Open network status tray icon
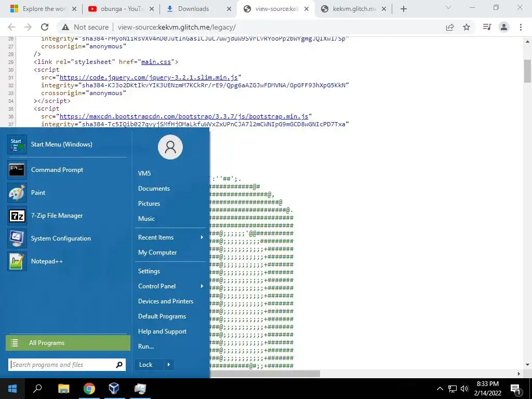The image size is (532, 399). pyautogui.click(x=453, y=389)
